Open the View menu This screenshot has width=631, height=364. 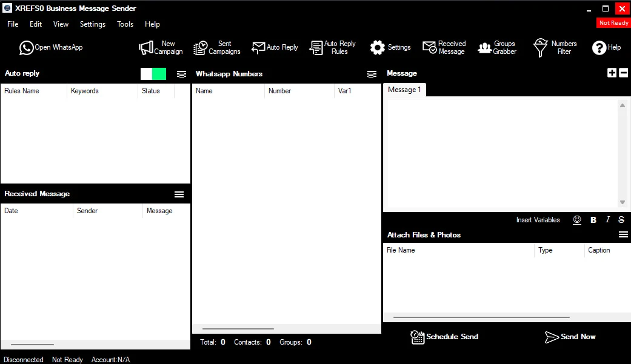(61, 24)
